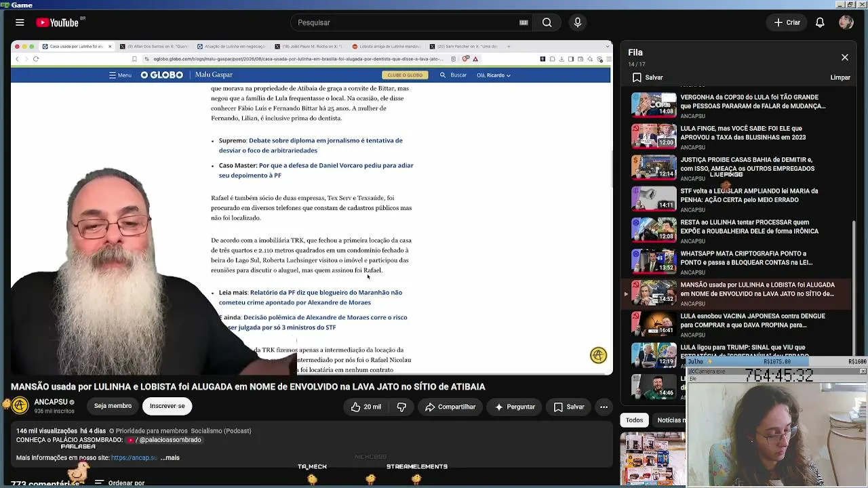This screenshot has height=488, width=868.
Task: Click the Seja membro button
Action: 113,406
